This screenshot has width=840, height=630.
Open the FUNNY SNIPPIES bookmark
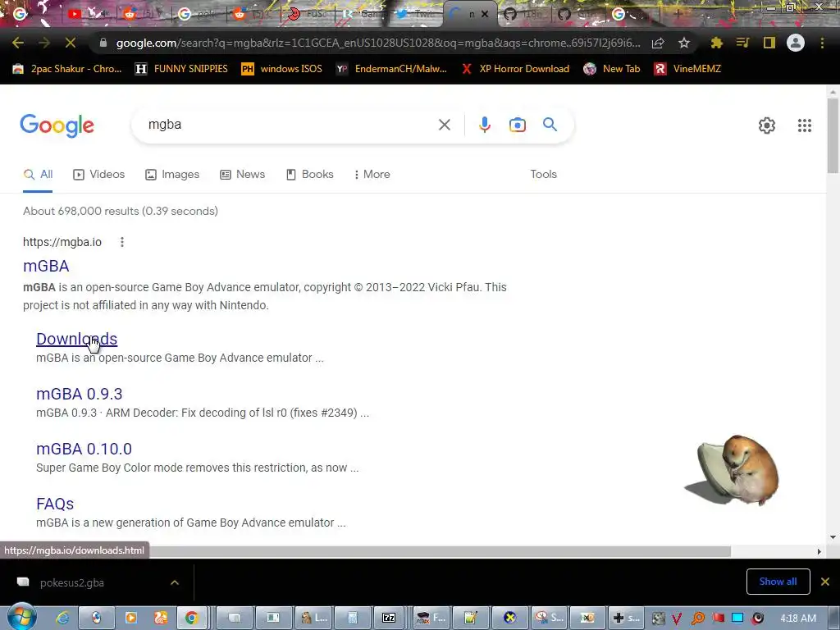click(x=181, y=69)
